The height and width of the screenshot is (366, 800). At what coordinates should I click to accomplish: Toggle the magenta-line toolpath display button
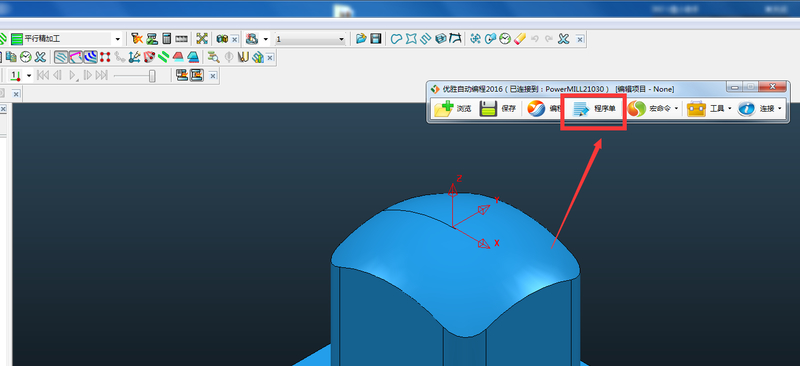pos(76,57)
